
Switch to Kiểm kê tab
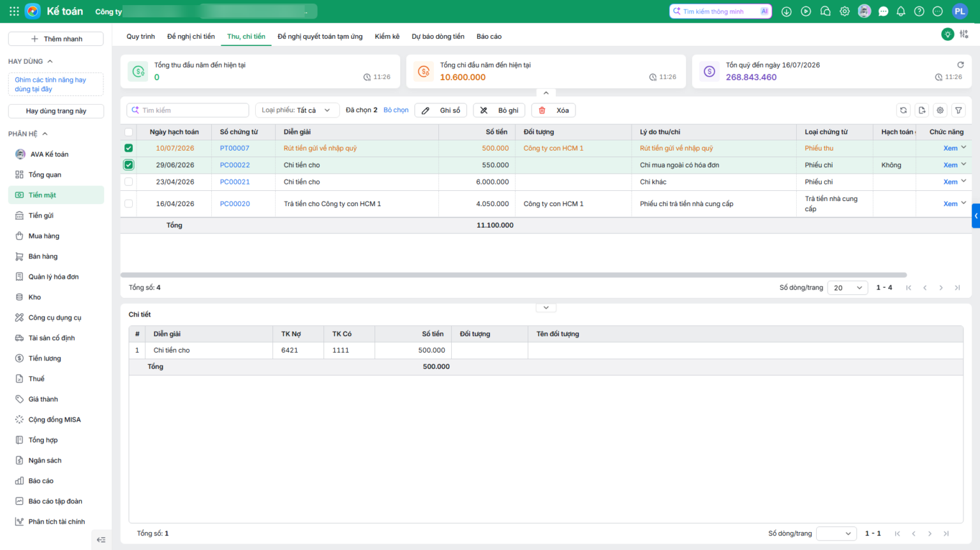[387, 36]
